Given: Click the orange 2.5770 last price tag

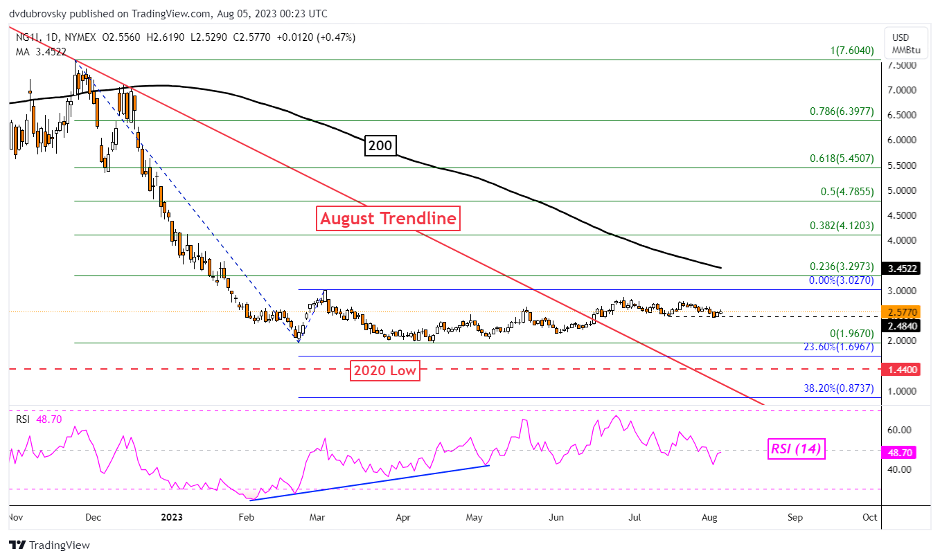Looking at the screenshot, I should pyautogui.click(x=901, y=312).
